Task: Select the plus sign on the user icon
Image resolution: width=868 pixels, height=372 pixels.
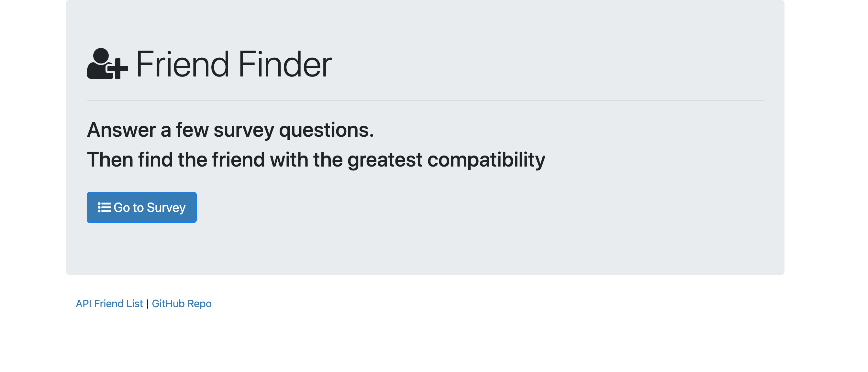Action: click(117, 68)
